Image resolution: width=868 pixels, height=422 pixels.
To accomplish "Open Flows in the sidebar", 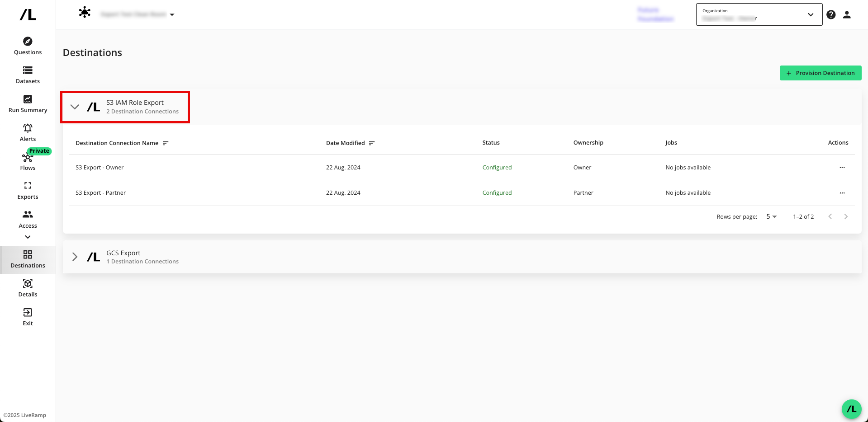I will tap(28, 162).
